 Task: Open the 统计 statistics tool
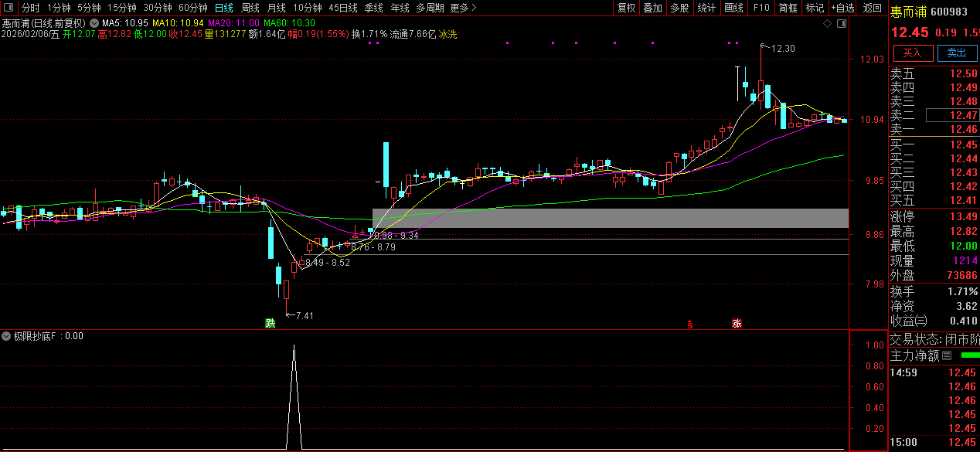click(706, 8)
